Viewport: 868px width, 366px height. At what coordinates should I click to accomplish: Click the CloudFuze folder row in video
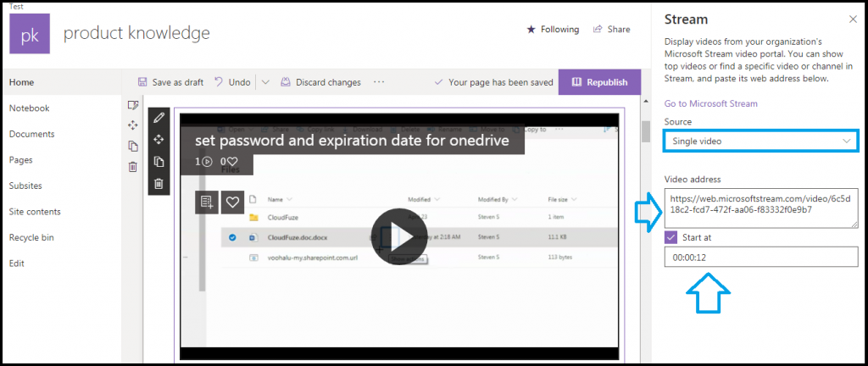420,218
